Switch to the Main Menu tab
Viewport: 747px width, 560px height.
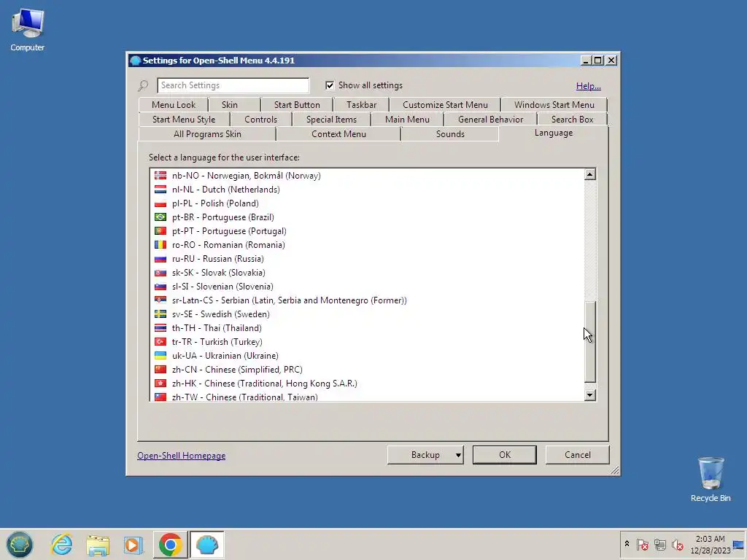pos(407,120)
